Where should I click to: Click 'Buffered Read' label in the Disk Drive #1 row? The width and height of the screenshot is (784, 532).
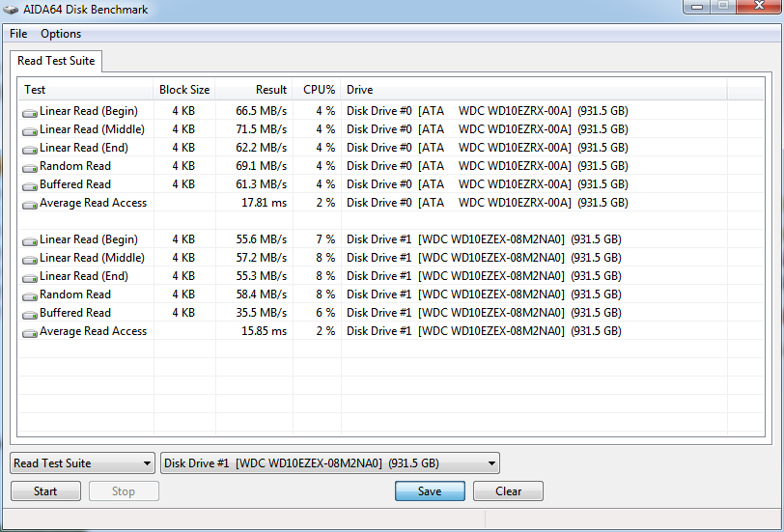[x=75, y=313]
